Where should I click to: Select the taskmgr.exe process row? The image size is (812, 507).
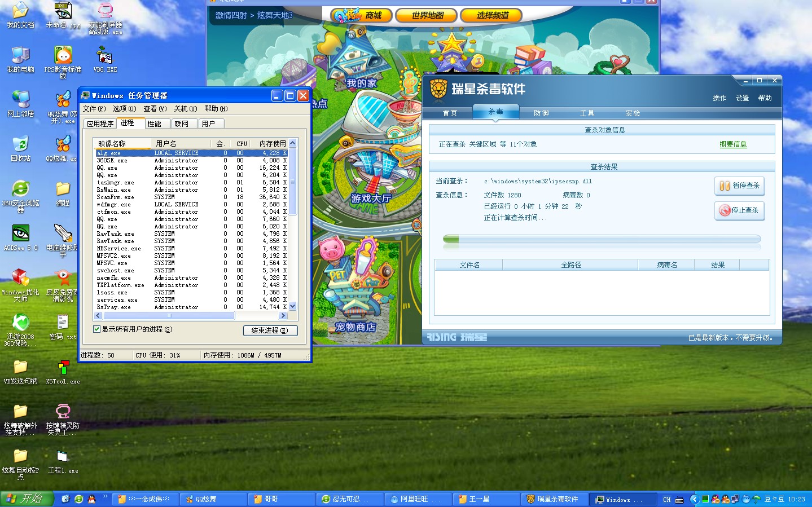192,182
